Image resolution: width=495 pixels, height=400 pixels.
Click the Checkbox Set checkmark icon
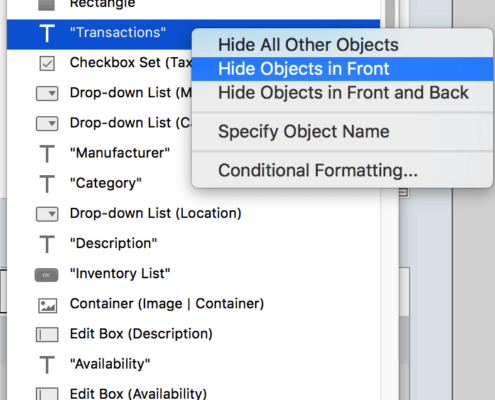click(x=47, y=63)
